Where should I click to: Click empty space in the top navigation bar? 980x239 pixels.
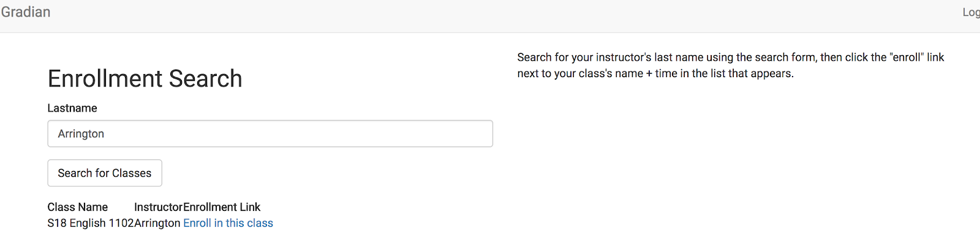(490, 16)
